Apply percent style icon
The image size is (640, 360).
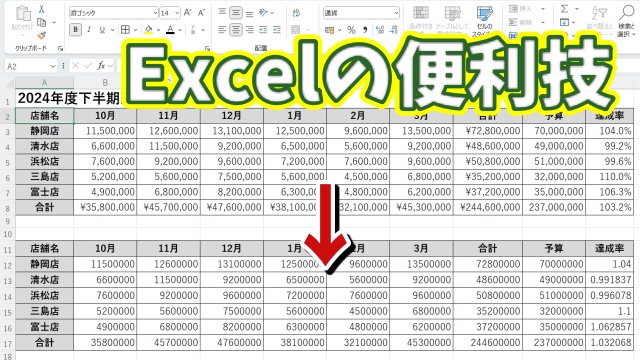(351, 30)
